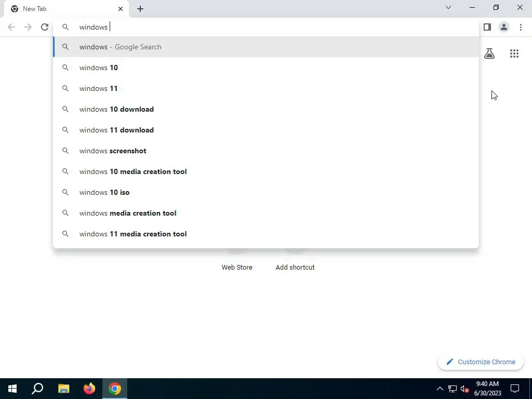
Task: Pick 'windows 11 download' suggestion
Action: pyautogui.click(x=266, y=130)
